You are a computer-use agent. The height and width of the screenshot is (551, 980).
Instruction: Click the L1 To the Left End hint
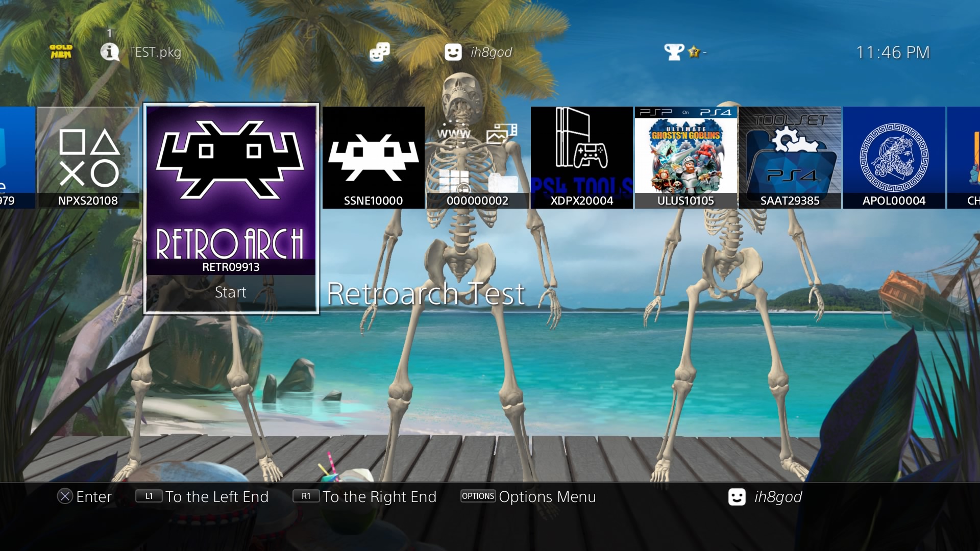[202, 496]
